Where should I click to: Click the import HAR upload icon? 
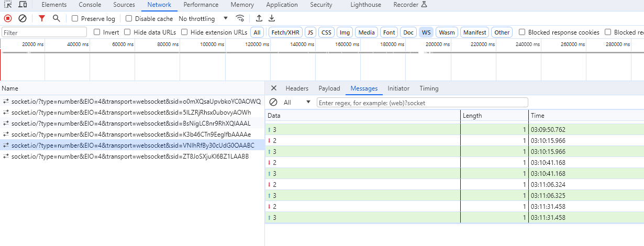click(x=259, y=18)
